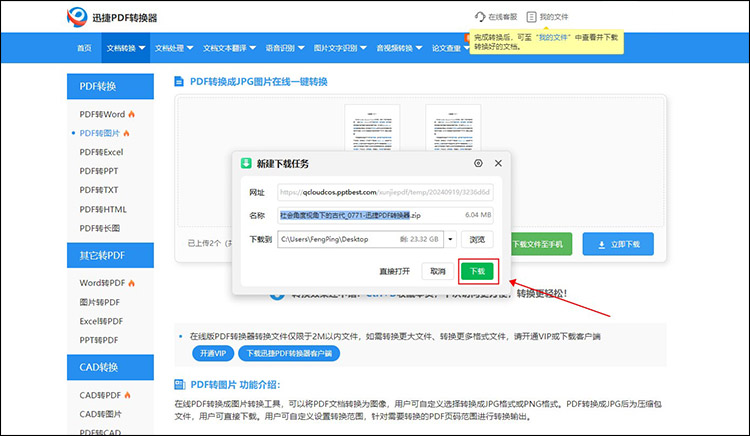Click 我的文件 link in yellow tooltip

(553, 37)
